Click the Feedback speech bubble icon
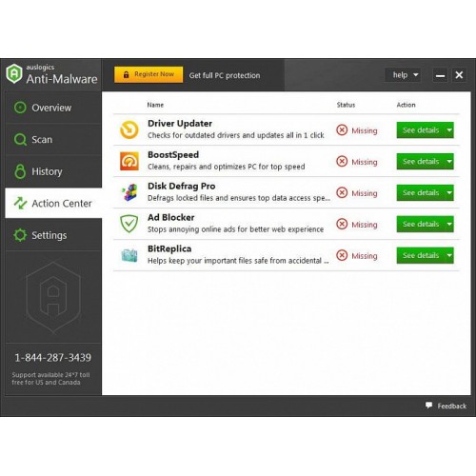Image resolution: width=476 pixels, height=476 pixels. (x=428, y=406)
